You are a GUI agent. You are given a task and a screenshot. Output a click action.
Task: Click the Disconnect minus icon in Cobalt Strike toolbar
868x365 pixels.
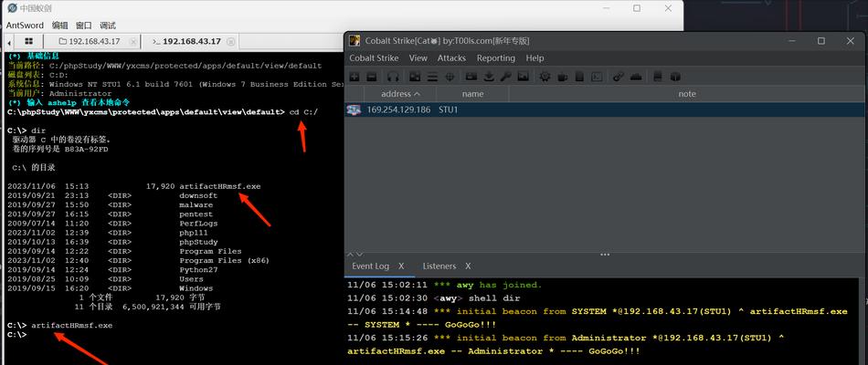pyautogui.click(x=372, y=77)
